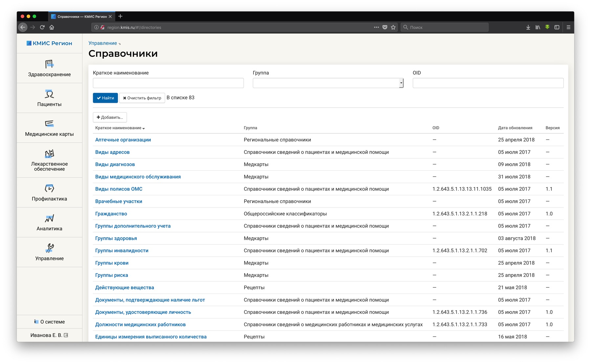Screen dimensions: 591x364
Task: Select the Справочники — КМИС Регион tab
Action: click(x=81, y=16)
